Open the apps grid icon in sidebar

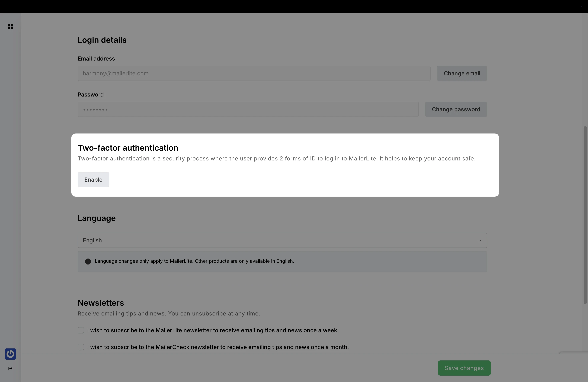coord(10,27)
